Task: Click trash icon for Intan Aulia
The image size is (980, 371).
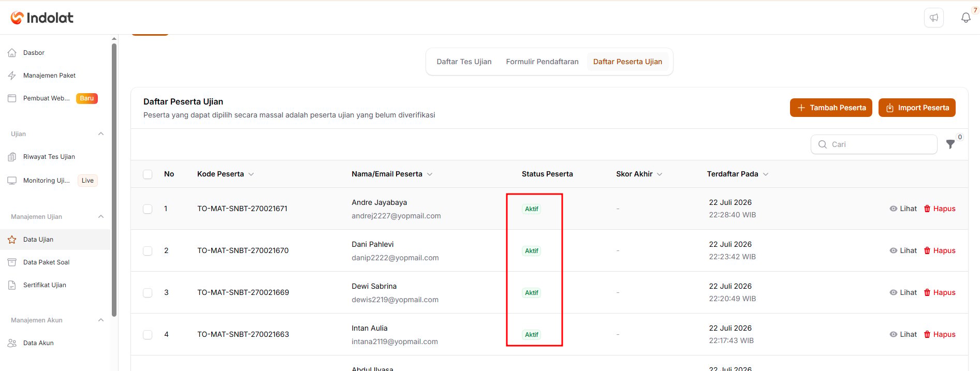Action: [927, 334]
